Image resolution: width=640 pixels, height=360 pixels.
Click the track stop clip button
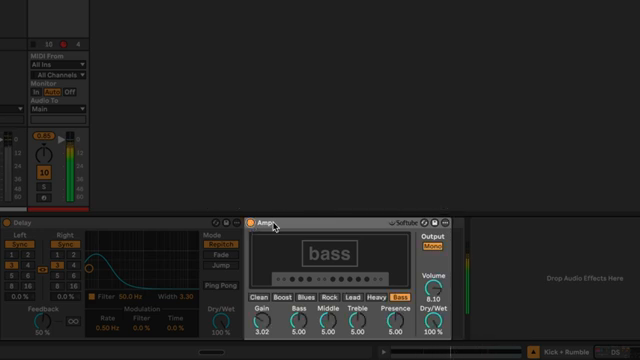click(x=33, y=44)
